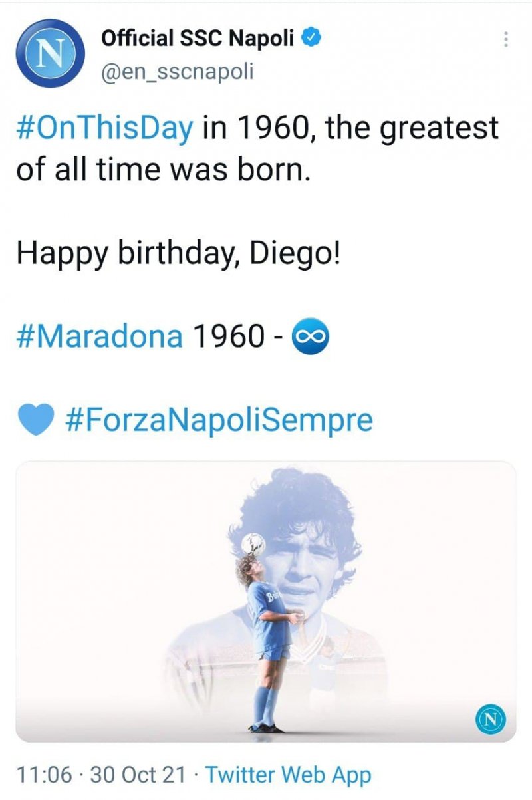This screenshot has width=532, height=800.
Task: Click the "of all time was born" line
Action: 163,170
